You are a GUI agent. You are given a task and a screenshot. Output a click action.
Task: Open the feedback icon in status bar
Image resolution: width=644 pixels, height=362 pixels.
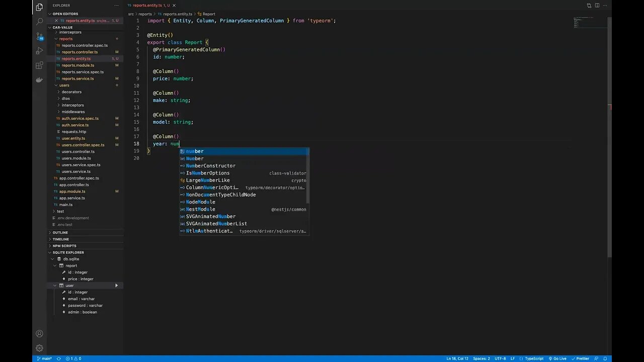click(596, 358)
